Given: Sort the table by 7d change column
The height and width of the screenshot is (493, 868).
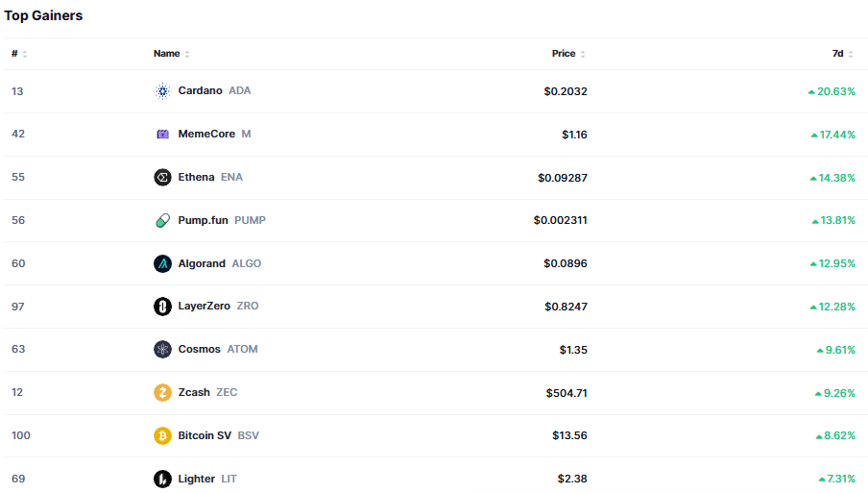Looking at the screenshot, I should point(842,54).
